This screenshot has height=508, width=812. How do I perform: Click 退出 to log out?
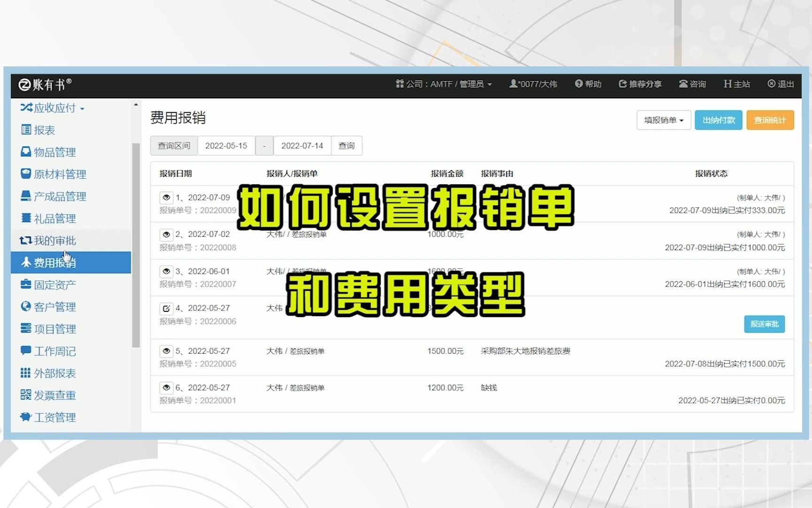coord(781,84)
